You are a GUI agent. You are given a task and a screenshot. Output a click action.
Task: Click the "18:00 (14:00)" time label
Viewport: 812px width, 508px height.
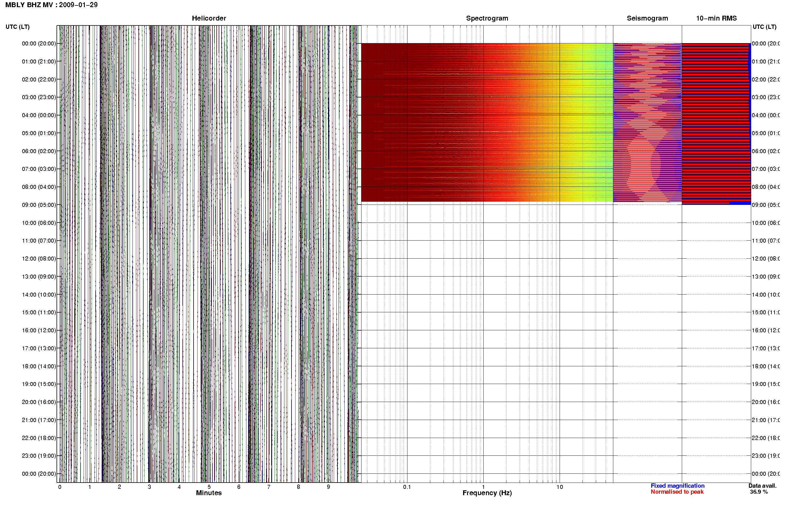tap(39, 366)
